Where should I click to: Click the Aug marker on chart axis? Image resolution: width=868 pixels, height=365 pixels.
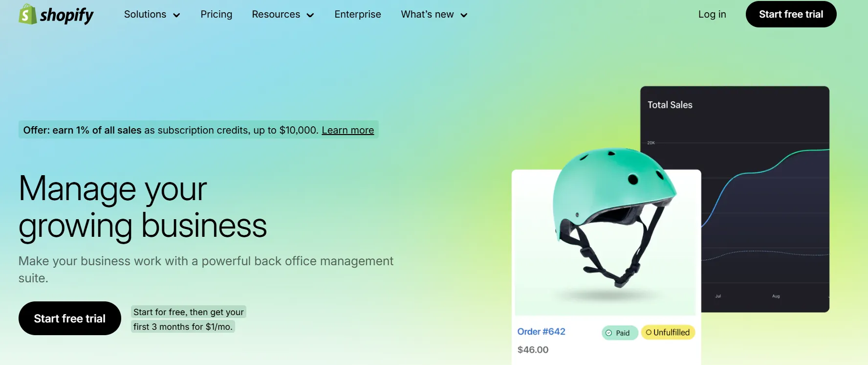point(776,296)
